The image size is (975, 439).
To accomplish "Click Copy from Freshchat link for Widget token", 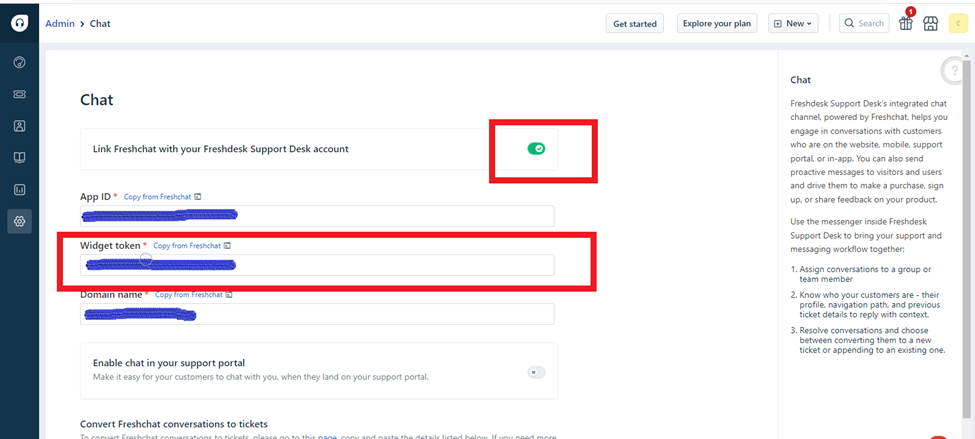I will pyautogui.click(x=187, y=246).
